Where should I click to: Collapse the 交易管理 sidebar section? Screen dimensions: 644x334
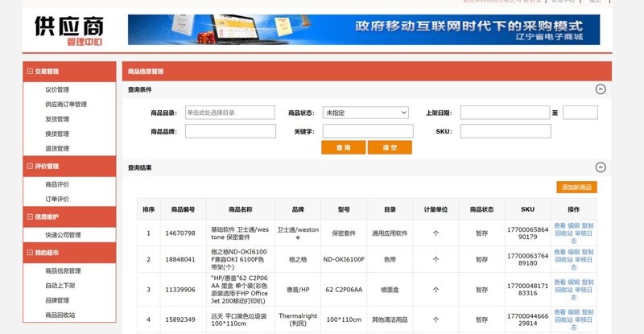30,71
